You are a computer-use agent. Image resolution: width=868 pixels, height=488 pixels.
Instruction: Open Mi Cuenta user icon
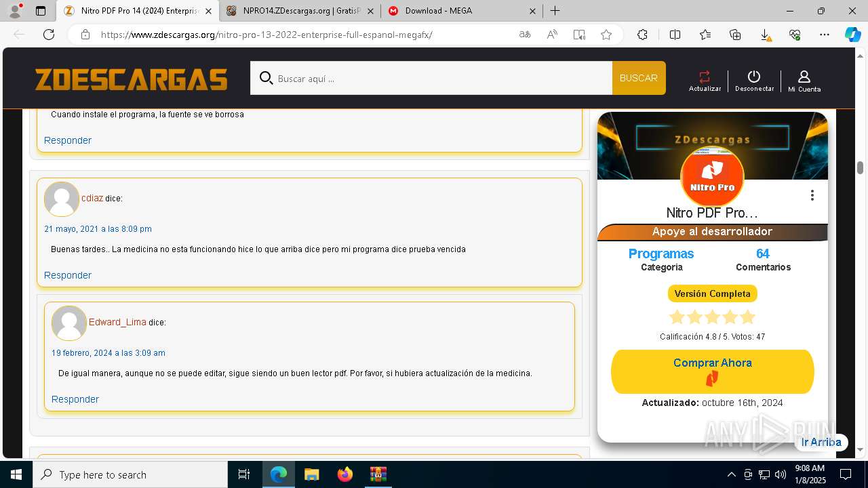[x=804, y=77]
